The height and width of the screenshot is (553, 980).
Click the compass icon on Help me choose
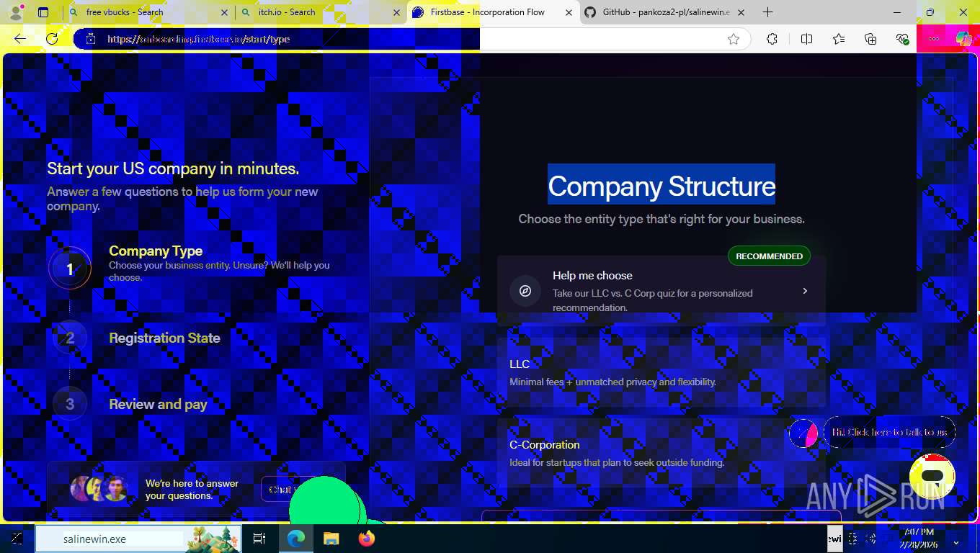point(525,291)
